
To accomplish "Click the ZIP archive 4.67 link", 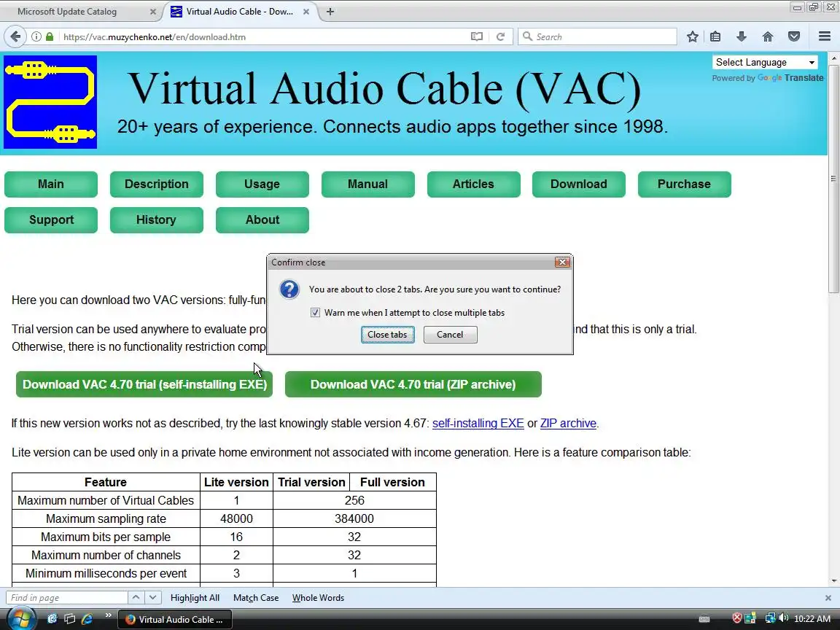I will 568,423.
